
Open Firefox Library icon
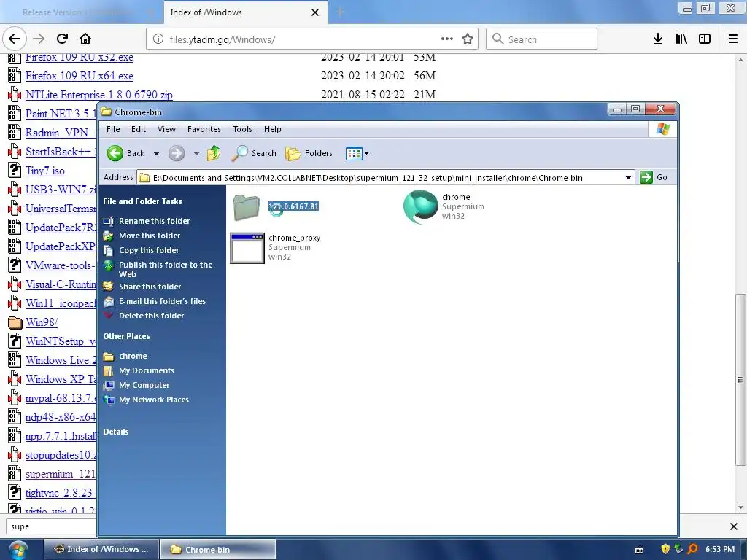(x=681, y=39)
